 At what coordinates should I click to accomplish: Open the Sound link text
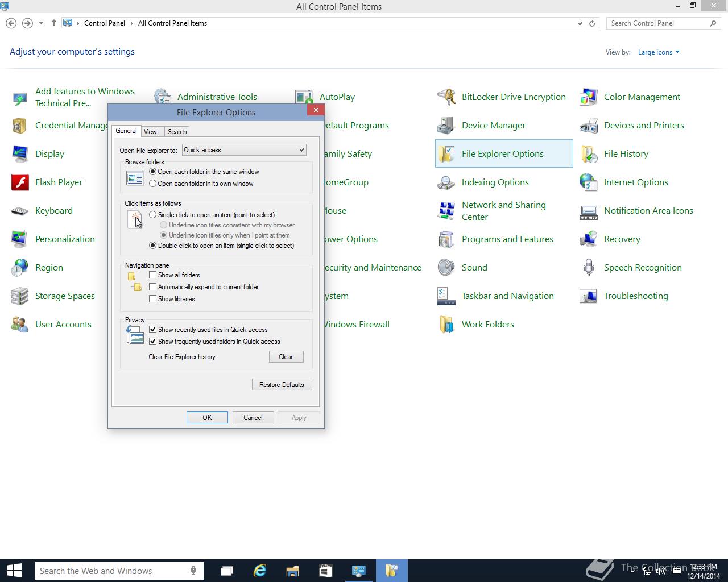474,268
